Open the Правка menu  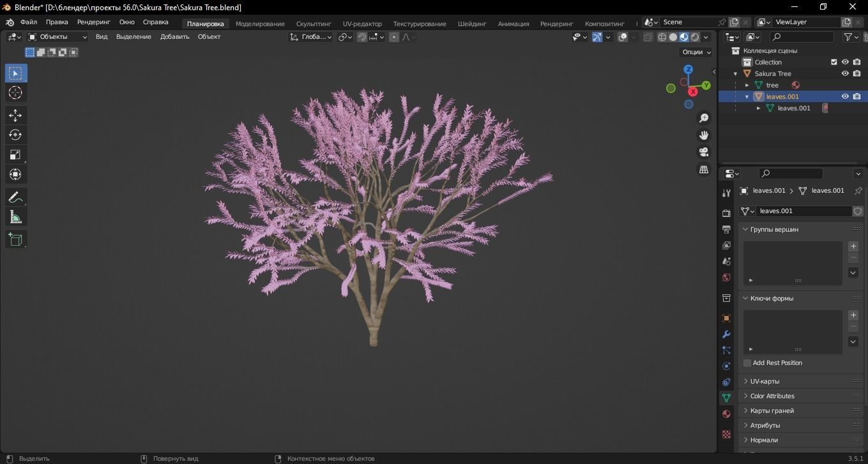(57, 22)
